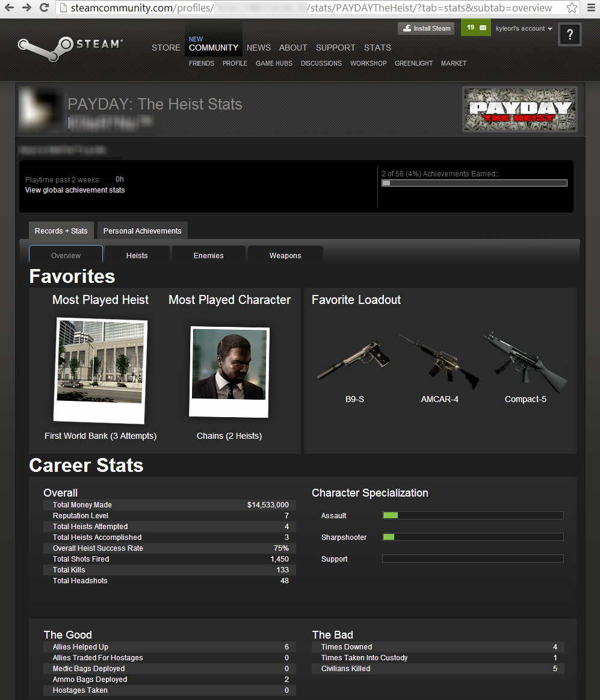The width and height of the screenshot is (600, 700).
Task: Bookmark page with the star icon
Action: [x=572, y=8]
